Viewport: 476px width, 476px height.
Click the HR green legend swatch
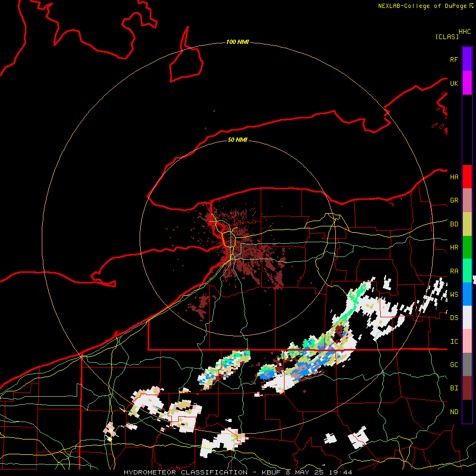tap(467, 248)
